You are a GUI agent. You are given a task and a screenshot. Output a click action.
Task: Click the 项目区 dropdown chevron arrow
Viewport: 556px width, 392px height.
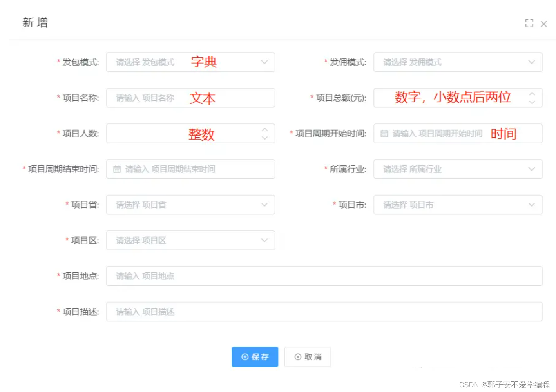pos(264,240)
